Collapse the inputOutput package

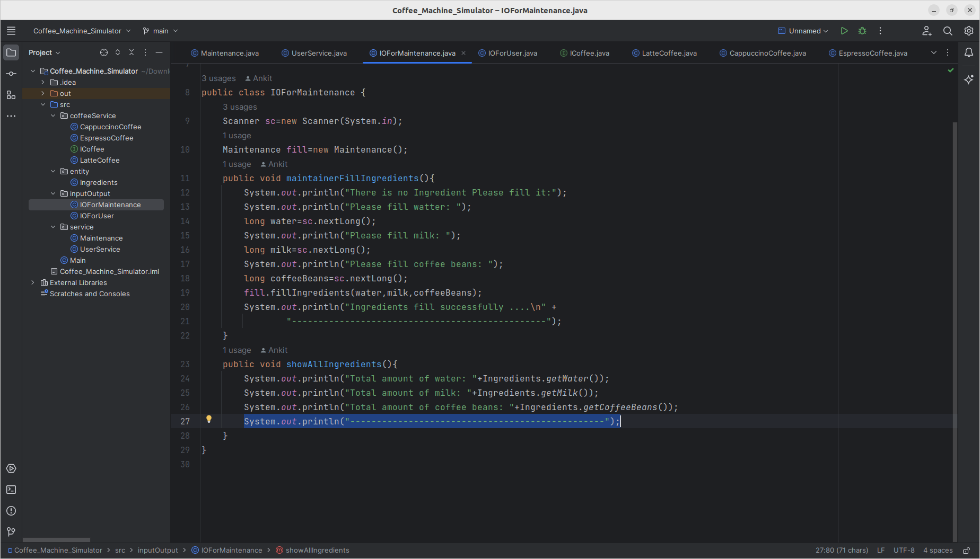[x=53, y=193]
